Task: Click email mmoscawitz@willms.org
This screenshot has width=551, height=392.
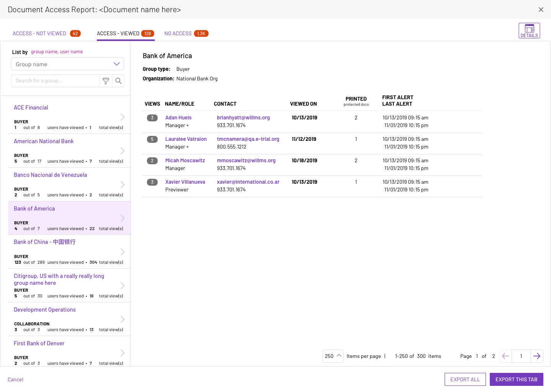Action: (246, 160)
